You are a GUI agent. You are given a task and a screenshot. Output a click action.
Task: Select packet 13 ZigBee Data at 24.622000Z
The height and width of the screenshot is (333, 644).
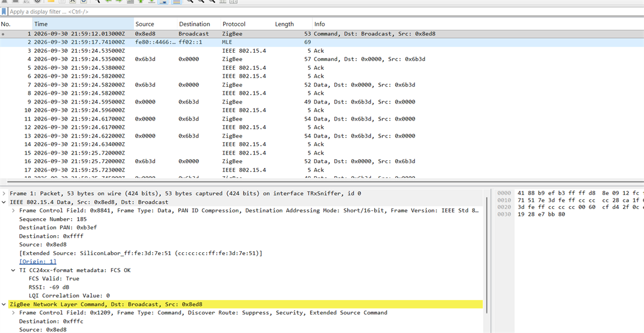[x=322, y=136]
